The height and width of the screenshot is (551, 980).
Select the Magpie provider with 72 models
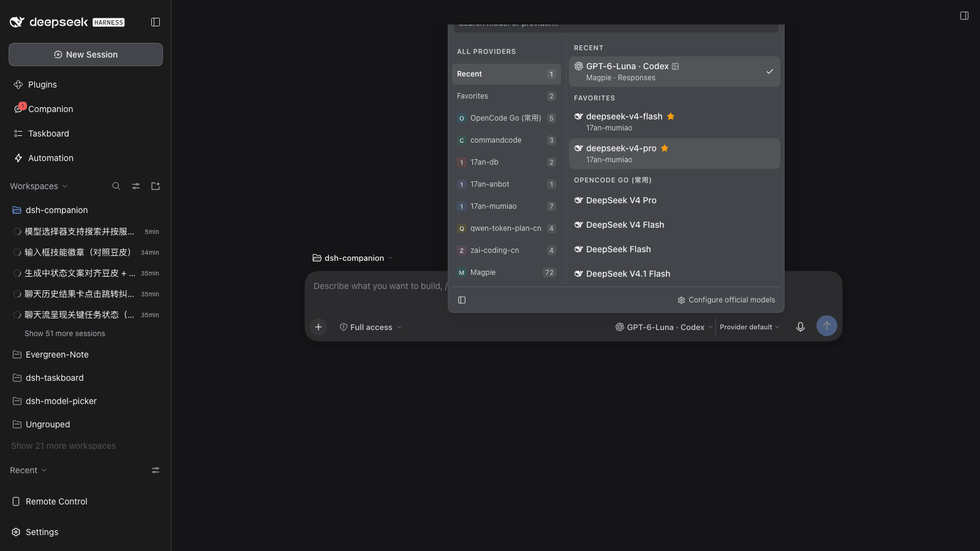(x=507, y=272)
